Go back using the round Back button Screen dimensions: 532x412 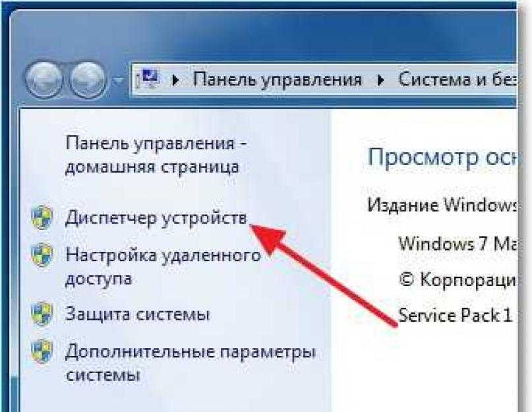click(x=44, y=79)
